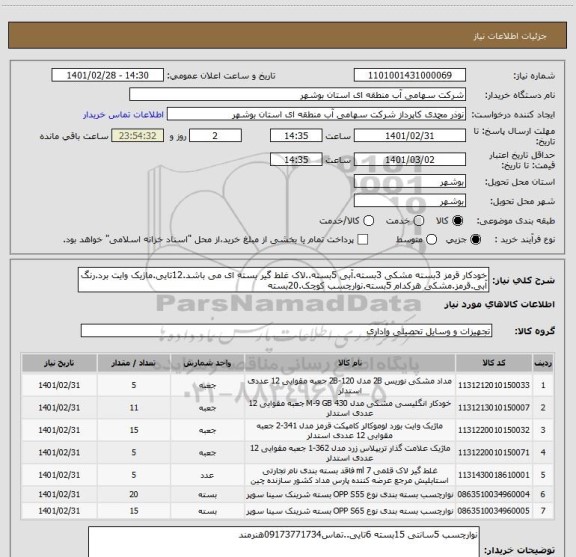Click product code 1131213010150007
Image resolution: width=576 pixels, height=557 pixels.
(494, 407)
